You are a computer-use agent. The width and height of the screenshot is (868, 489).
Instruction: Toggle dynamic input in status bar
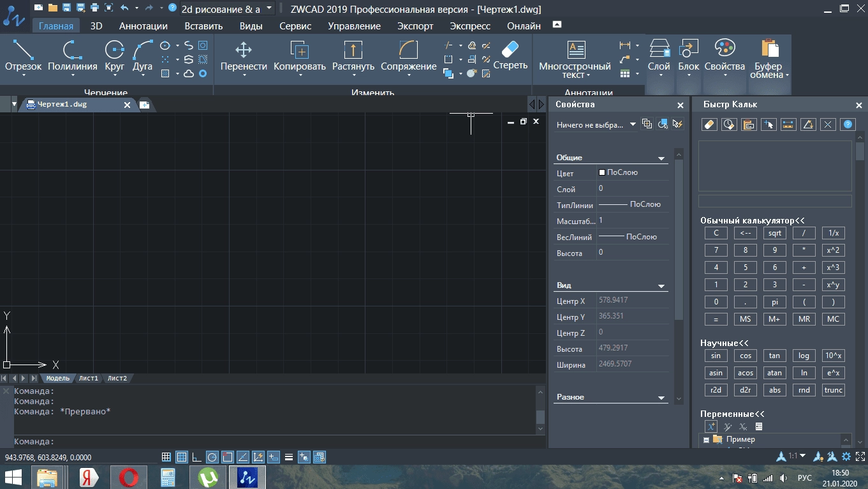[274, 457]
